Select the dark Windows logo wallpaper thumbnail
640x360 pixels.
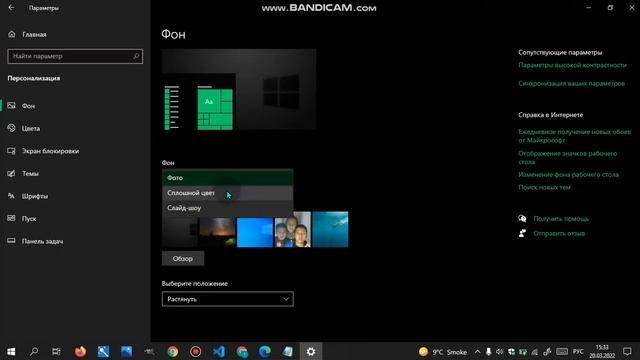point(180,232)
